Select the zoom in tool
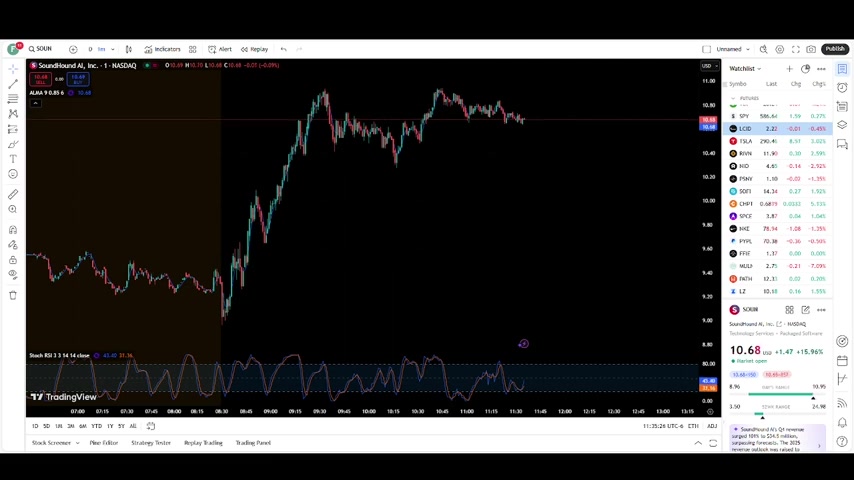 point(13,210)
